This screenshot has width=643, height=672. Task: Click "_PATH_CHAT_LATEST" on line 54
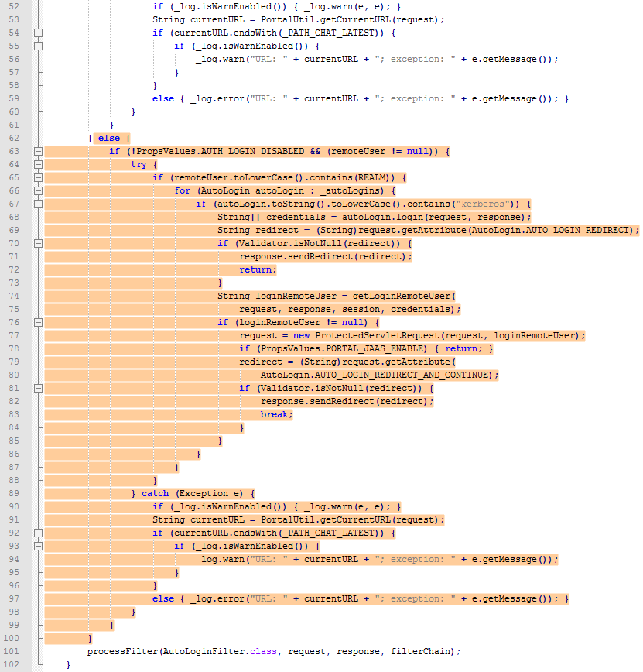[330, 33]
